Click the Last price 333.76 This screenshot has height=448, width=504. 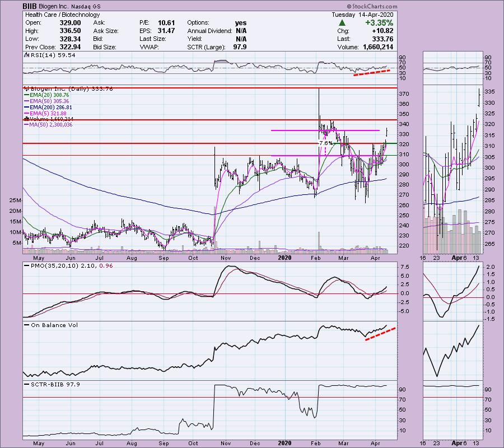(383, 39)
